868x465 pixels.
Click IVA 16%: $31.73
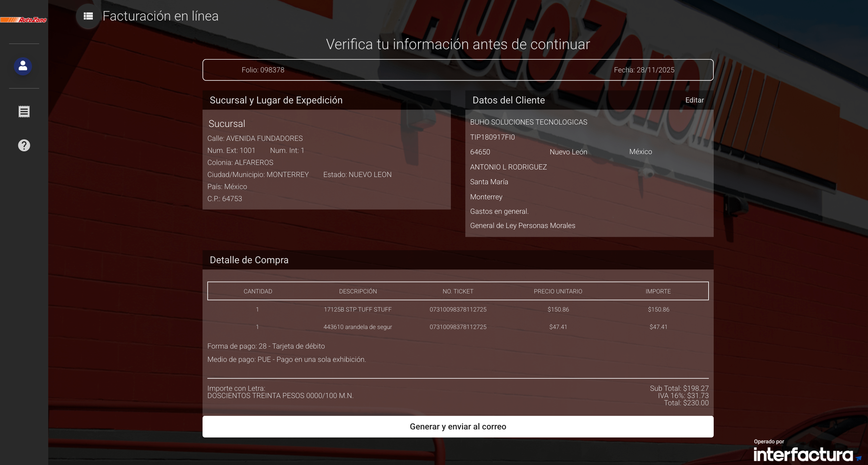pos(683,396)
